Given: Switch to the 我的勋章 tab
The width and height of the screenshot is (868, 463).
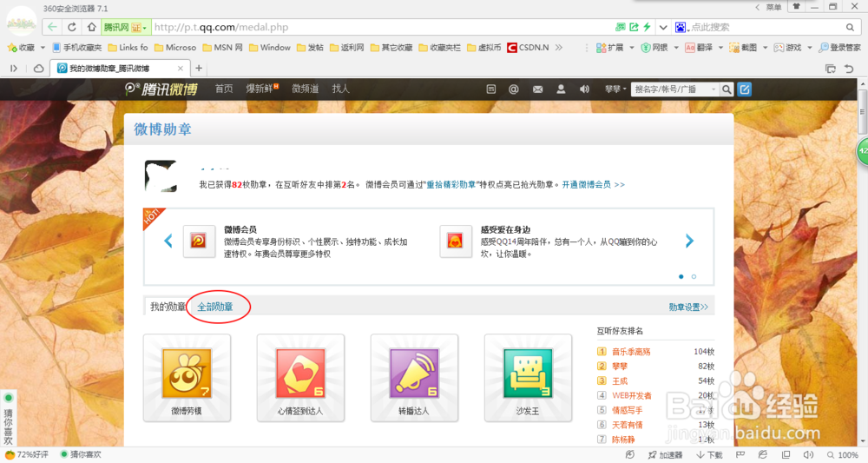Looking at the screenshot, I should (x=168, y=307).
